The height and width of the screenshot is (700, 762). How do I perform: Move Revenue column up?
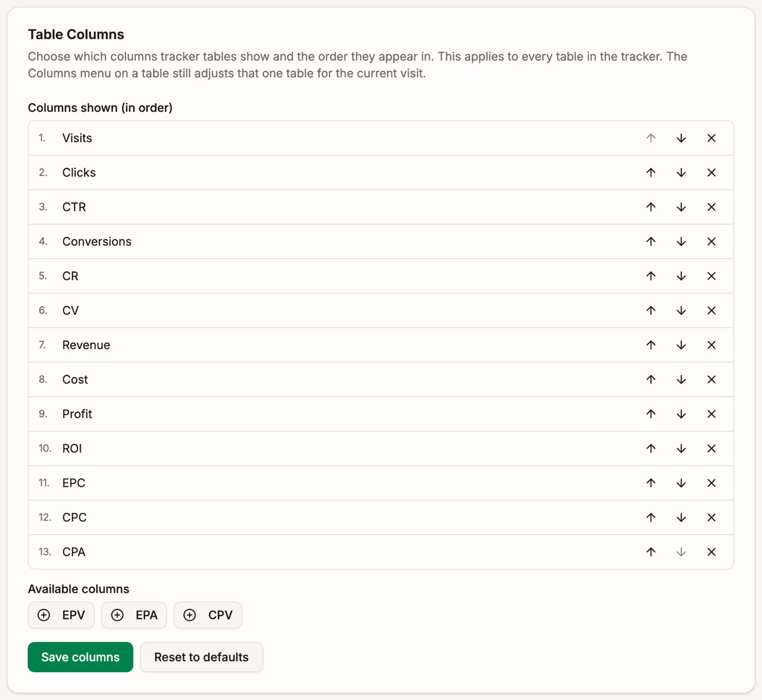point(651,345)
